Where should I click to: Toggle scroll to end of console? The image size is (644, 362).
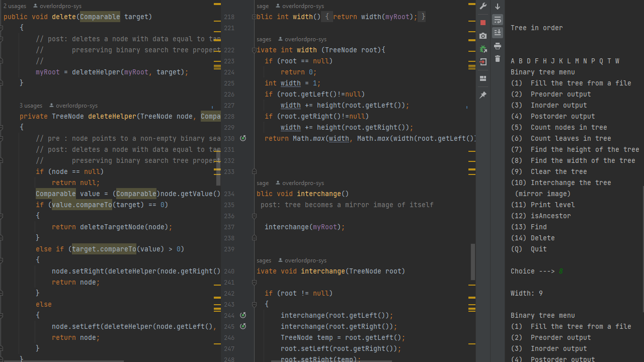click(498, 33)
